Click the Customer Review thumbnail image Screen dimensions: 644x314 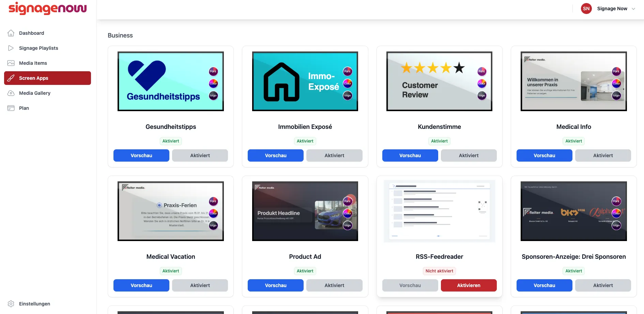pos(439,81)
